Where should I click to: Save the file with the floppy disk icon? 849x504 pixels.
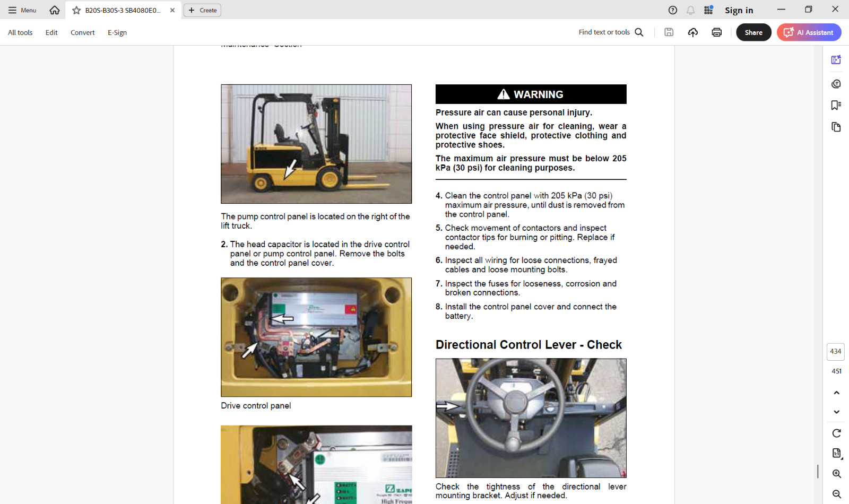click(669, 32)
